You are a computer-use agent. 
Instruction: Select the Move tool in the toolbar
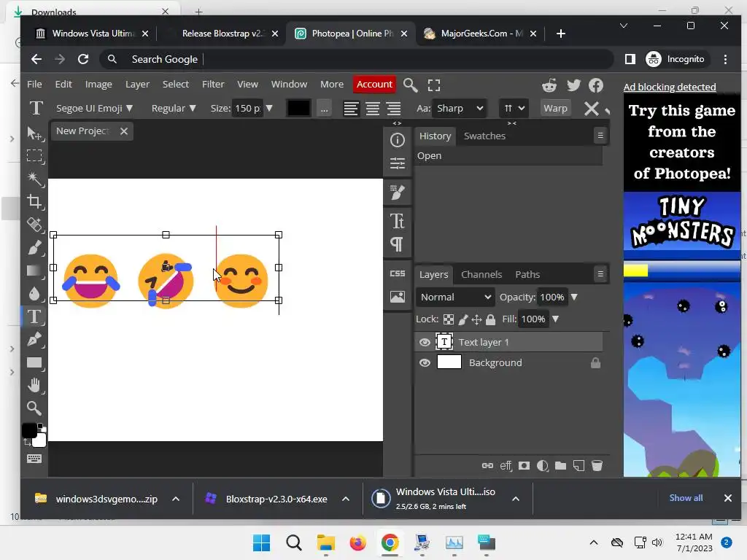pos(35,133)
